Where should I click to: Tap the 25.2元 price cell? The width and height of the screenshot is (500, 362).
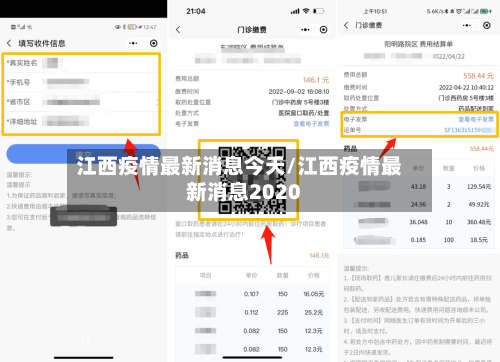coord(314,312)
